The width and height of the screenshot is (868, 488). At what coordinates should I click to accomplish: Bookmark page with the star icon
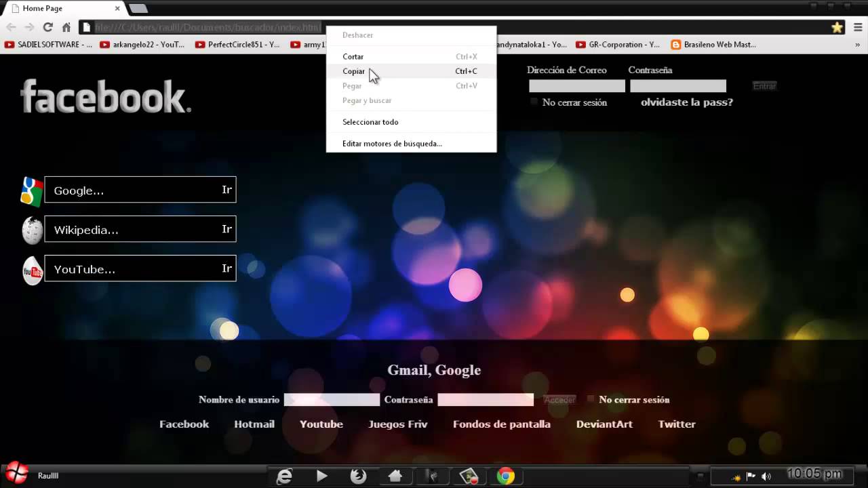837,27
